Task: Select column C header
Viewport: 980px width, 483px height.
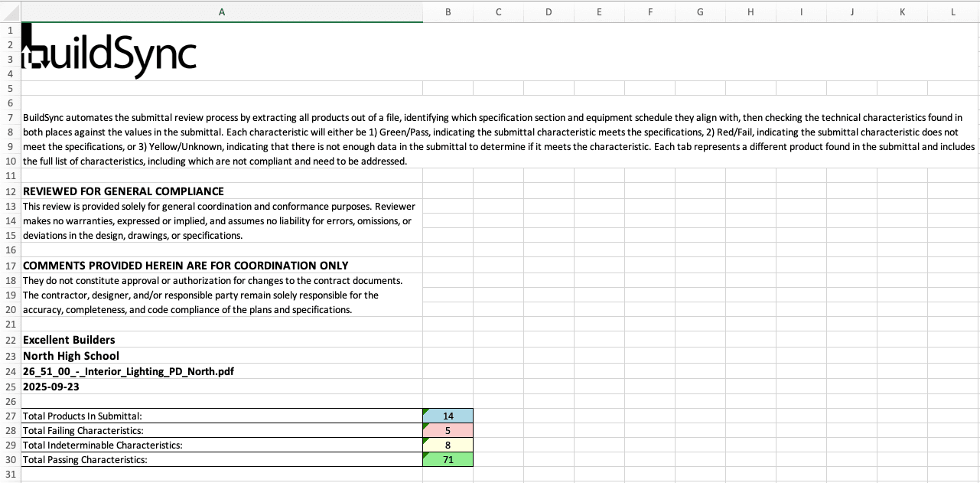Action: point(498,11)
